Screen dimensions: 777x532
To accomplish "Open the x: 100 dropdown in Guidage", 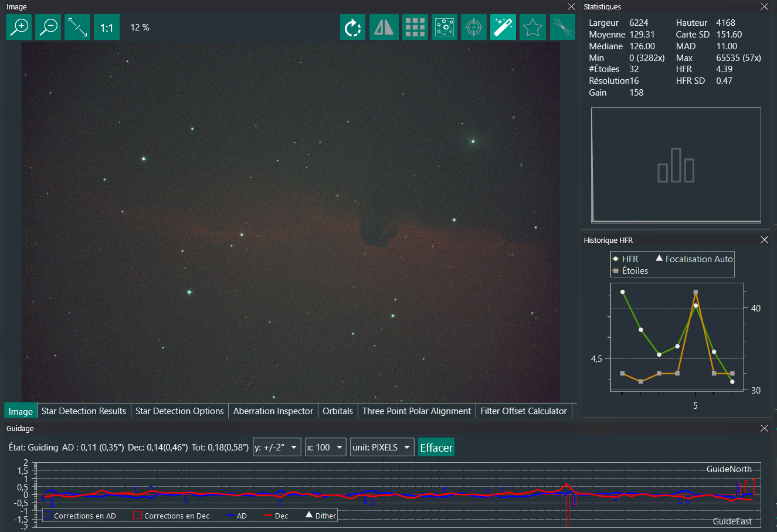I will pos(325,448).
